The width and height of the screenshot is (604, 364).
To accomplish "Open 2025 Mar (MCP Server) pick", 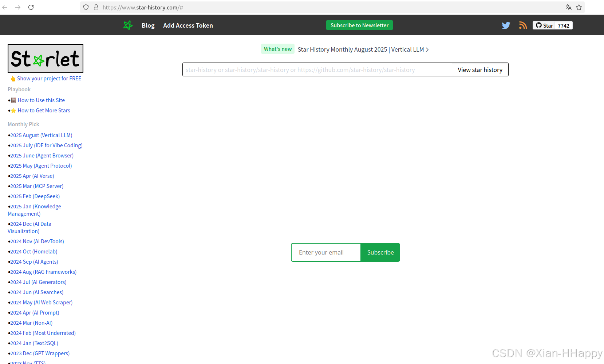I will click(x=37, y=186).
